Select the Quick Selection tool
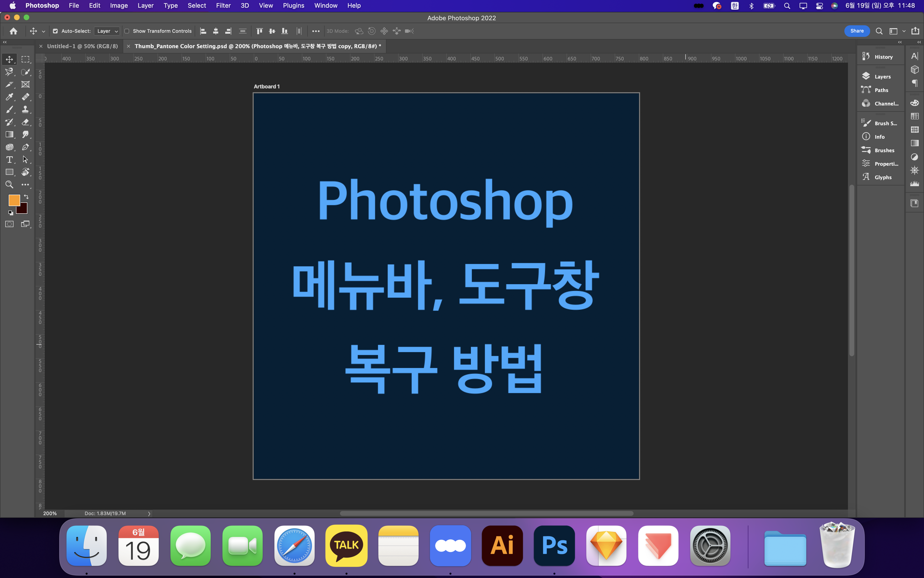This screenshot has width=924, height=578. pos(25,72)
